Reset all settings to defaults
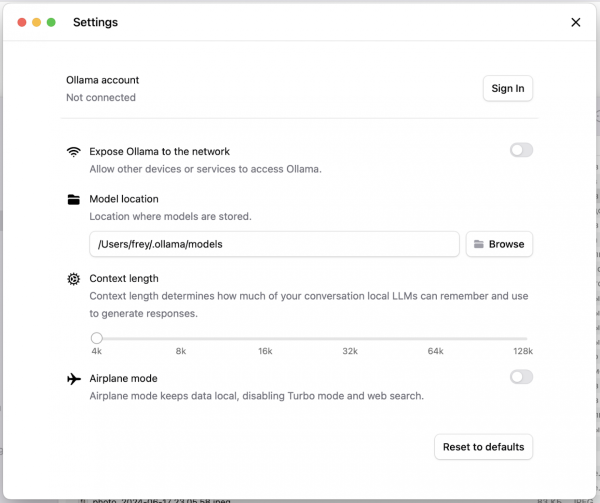This screenshot has height=503, width=600. [x=483, y=446]
